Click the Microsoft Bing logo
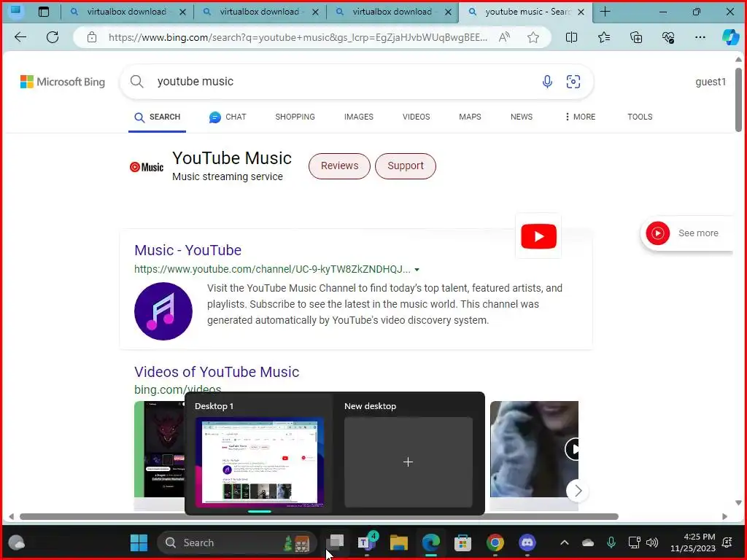747x560 pixels. click(x=63, y=82)
